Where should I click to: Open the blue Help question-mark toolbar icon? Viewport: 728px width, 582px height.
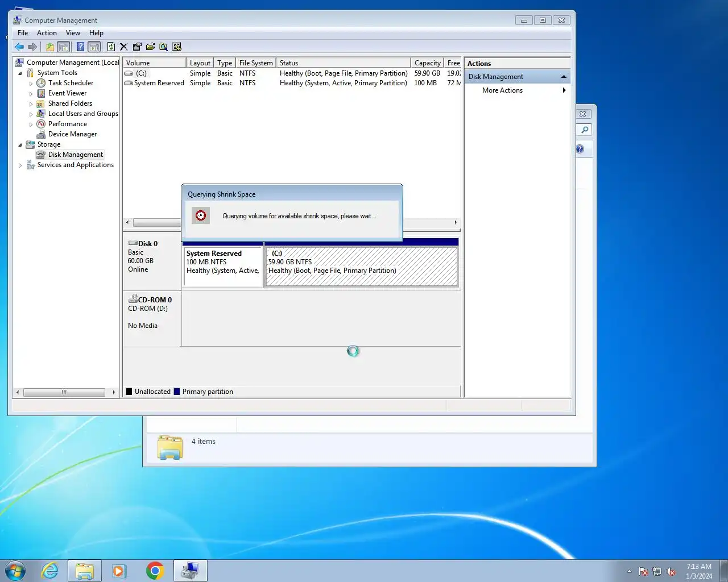(81, 47)
